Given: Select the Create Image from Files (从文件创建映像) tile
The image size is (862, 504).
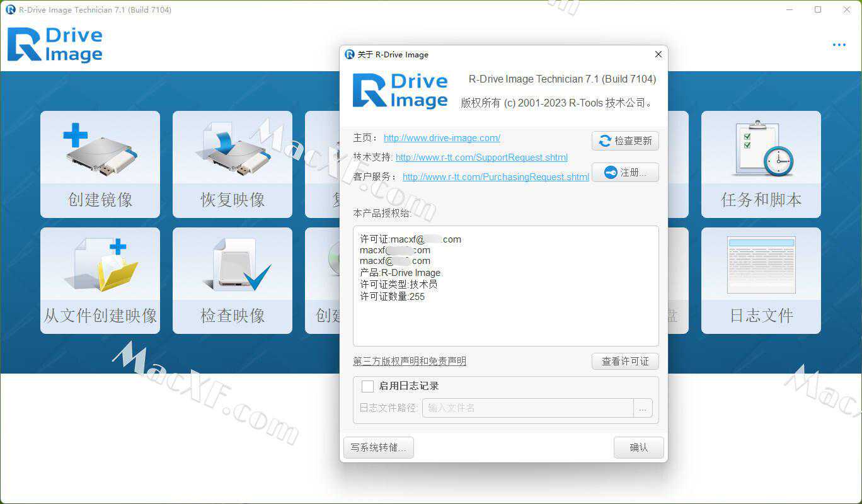Looking at the screenshot, I should point(100,280).
